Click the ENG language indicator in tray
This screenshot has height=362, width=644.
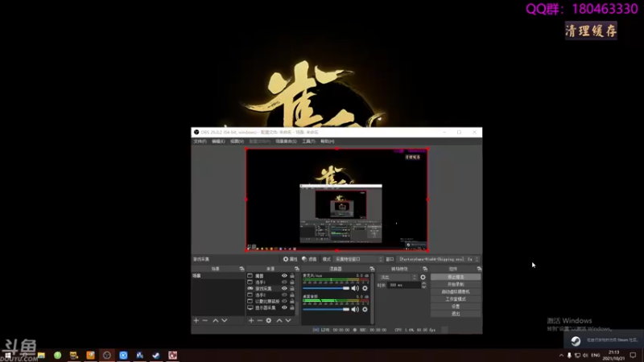(x=596, y=355)
